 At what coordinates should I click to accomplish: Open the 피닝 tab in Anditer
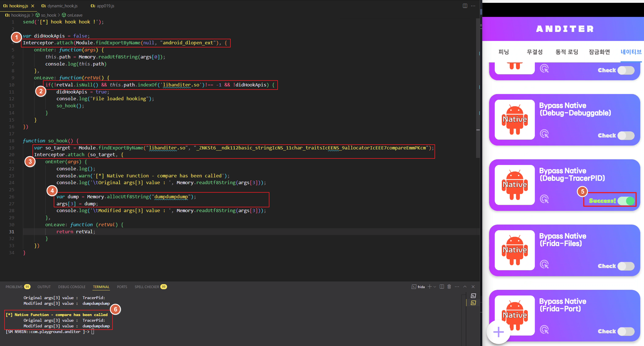point(503,52)
